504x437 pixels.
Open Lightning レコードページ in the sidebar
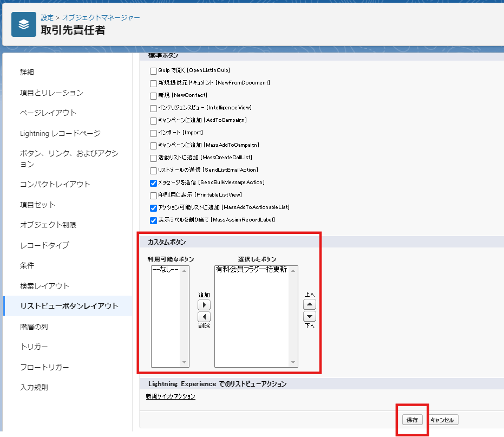(x=61, y=133)
